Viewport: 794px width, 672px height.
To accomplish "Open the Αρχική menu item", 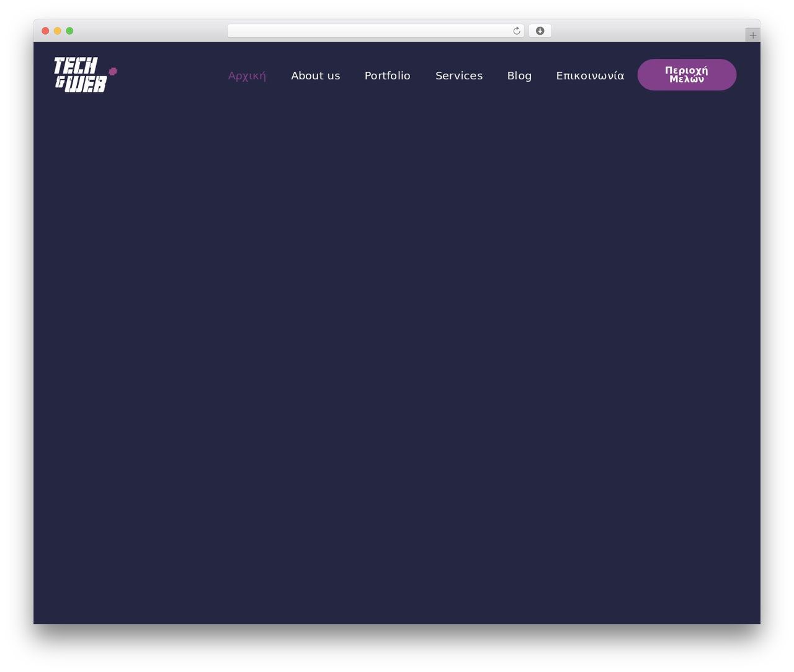I will pyautogui.click(x=247, y=76).
